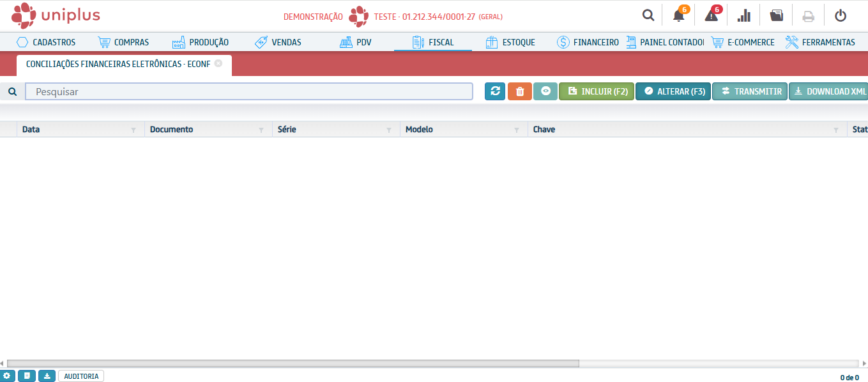Image resolution: width=868 pixels, height=382 pixels.
Task: Click the blue refresh button
Action: [x=495, y=91]
